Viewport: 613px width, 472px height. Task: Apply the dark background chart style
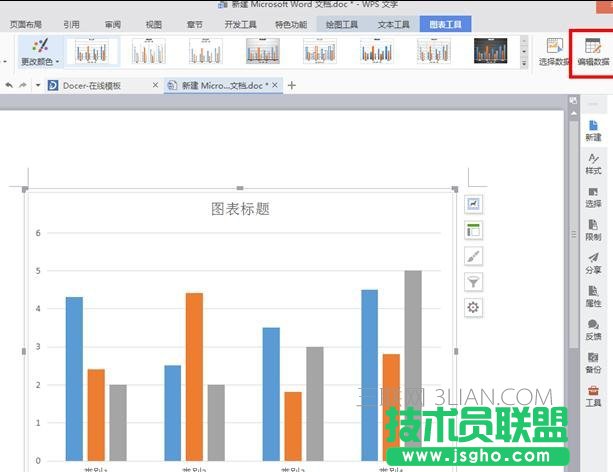(x=490, y=51)
